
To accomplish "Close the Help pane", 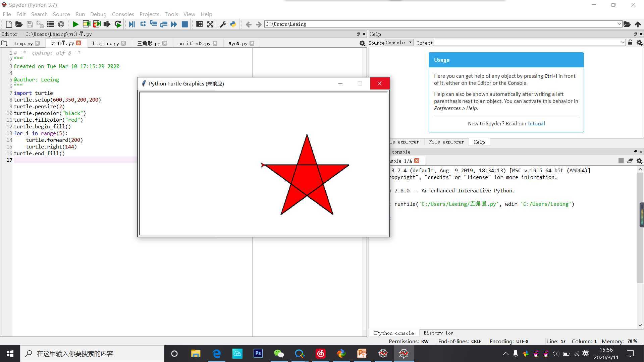I will click(x=641, y=34).
